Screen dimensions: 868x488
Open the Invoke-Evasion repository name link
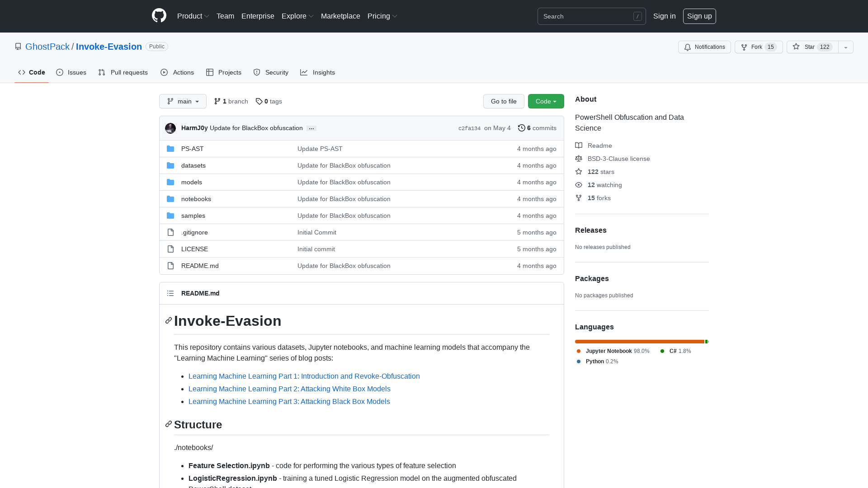[109, 47]
